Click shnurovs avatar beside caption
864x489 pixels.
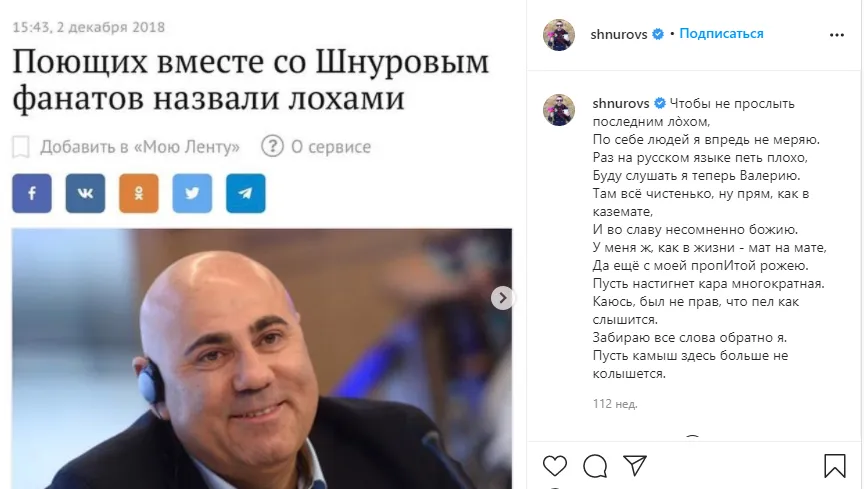tap(559, 110)
